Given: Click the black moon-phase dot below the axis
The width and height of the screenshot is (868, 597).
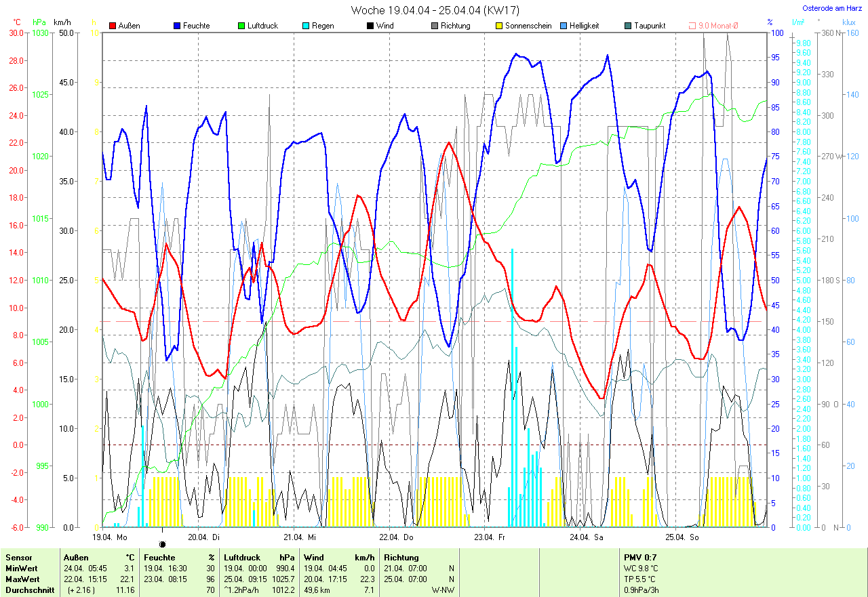Looking at the screenshot, I should [162, 544].
